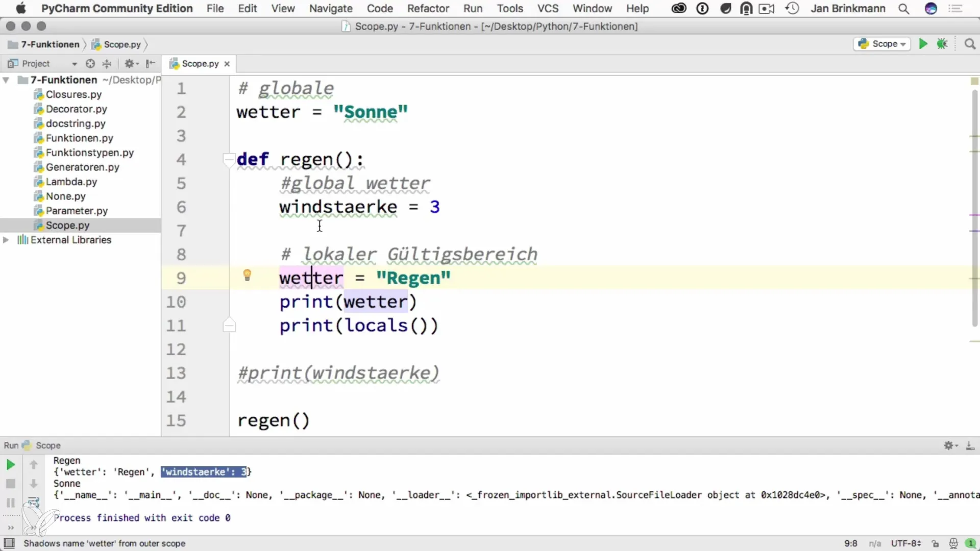This screenshot has height=551, width=980.
Task: Pause output in Run panel
Action: click(x=10, y=503)
